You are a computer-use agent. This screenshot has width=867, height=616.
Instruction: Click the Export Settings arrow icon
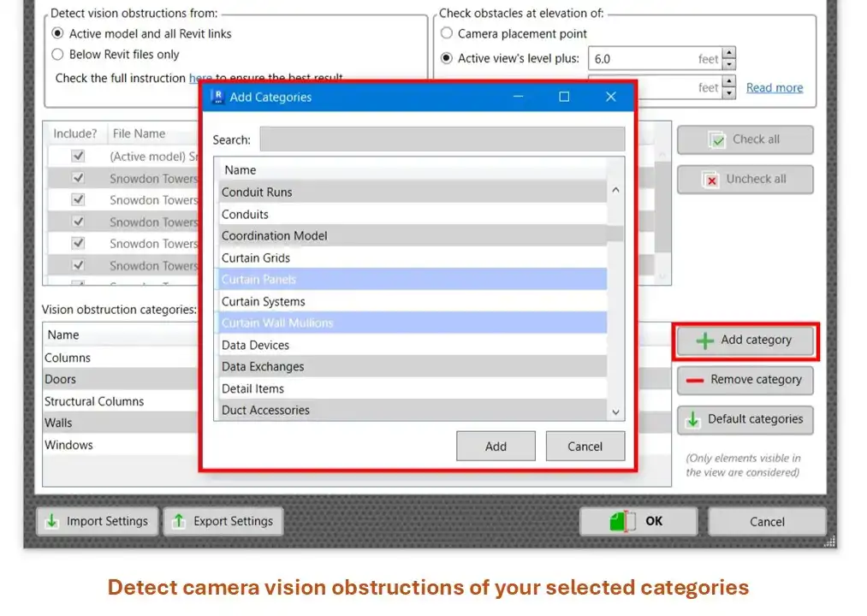click(x=179, y=521)
